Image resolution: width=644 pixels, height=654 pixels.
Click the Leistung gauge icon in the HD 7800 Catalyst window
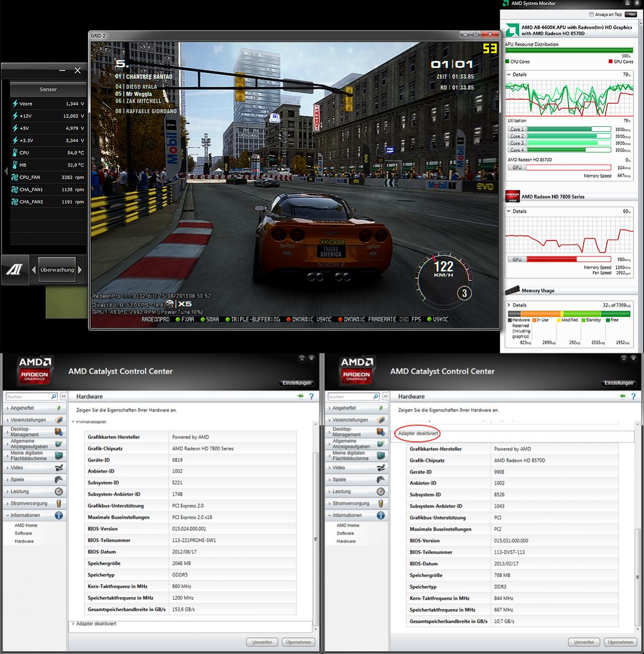point(59,491)
